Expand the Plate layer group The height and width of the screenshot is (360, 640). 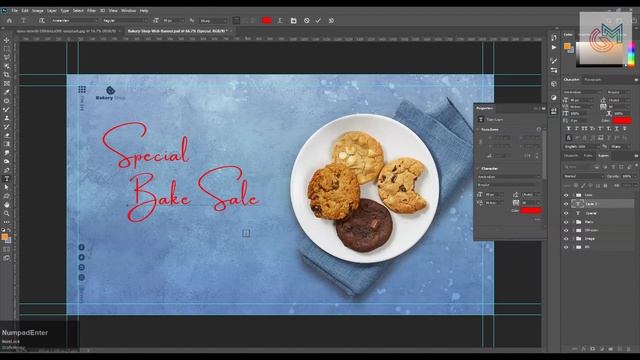point(573,222)
